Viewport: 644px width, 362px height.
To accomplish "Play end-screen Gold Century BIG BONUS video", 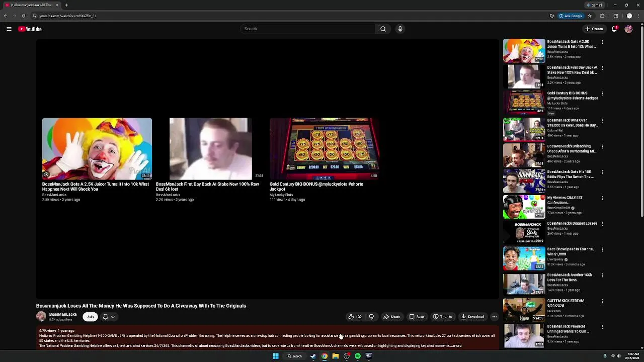I will tap(324, 149).
